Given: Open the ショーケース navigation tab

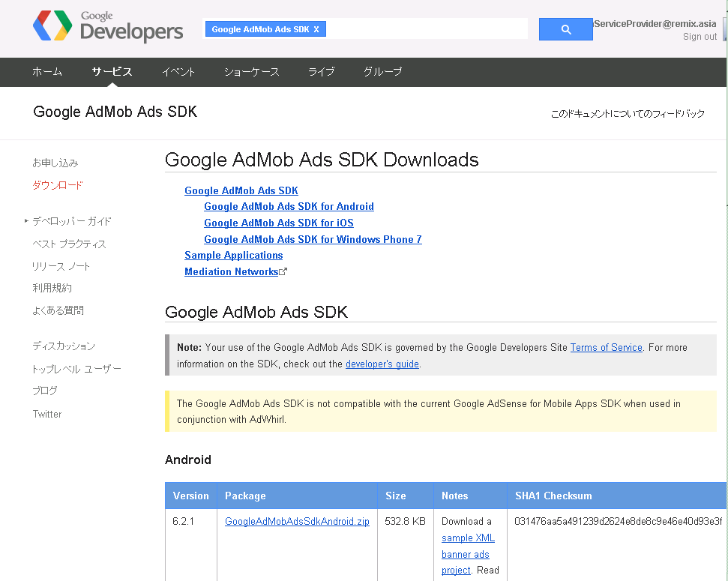Looking at the screenshot, I should [x=252, y=71].
